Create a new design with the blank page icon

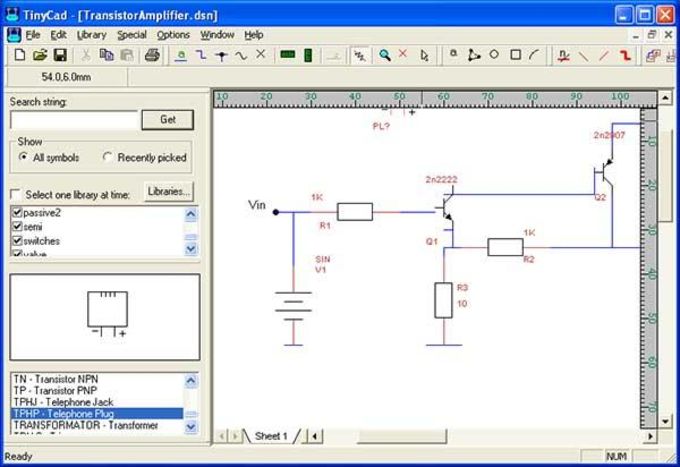pyautogui.click(x=20, y=55)
